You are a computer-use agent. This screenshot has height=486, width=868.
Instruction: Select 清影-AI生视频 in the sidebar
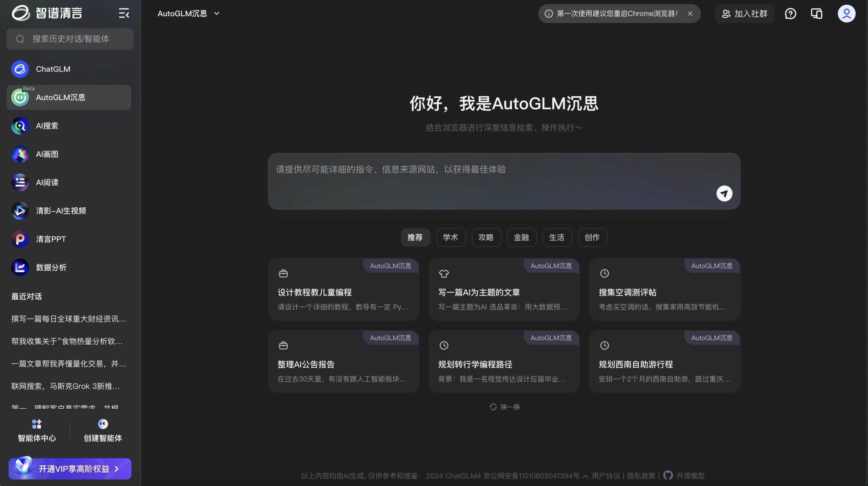click(x=61, y=211)
